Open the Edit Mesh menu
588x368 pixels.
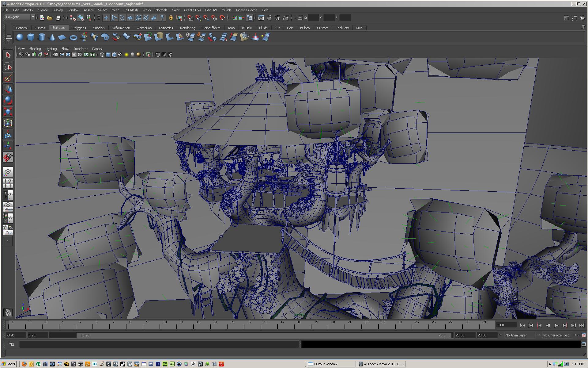coord(131,10)
